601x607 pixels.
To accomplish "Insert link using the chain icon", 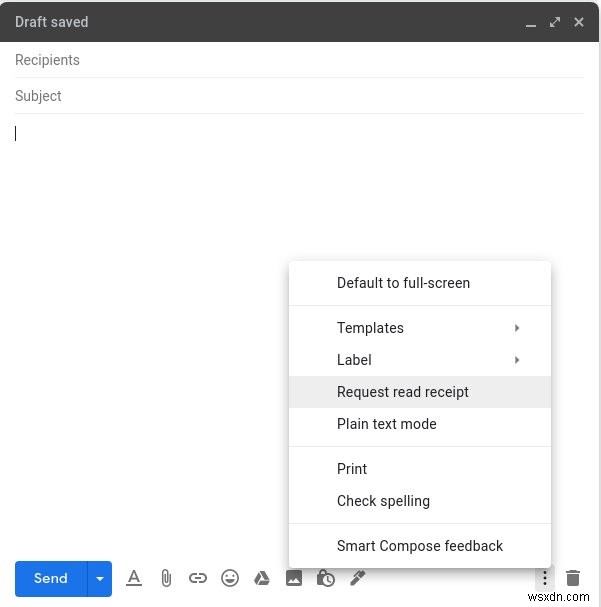I will 198,578.
